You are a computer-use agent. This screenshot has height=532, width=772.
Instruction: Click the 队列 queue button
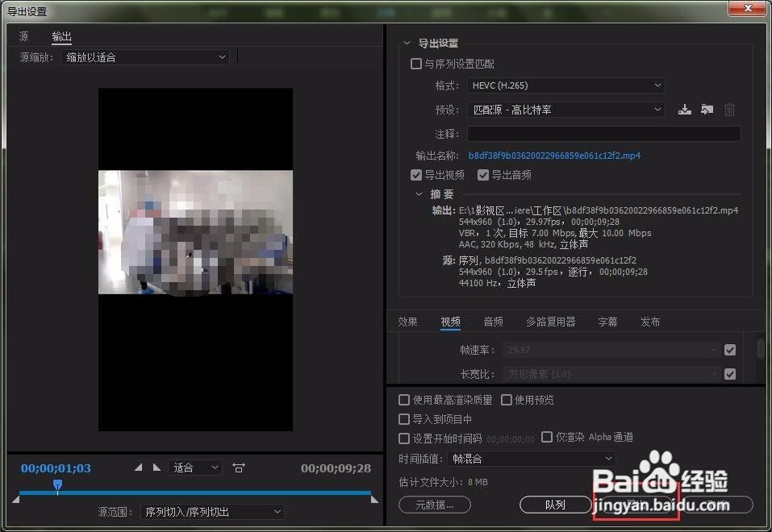[x=554, y=505]
